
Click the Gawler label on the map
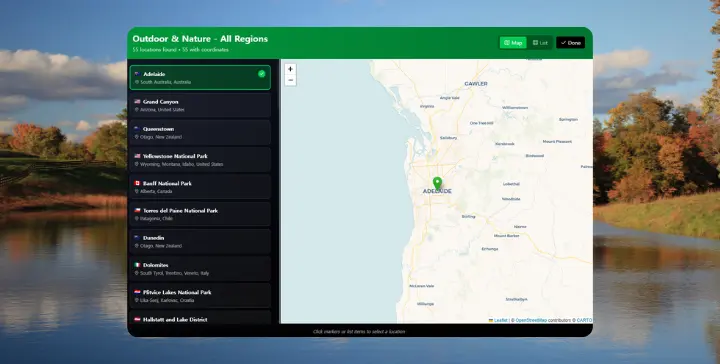coord(476,84)
